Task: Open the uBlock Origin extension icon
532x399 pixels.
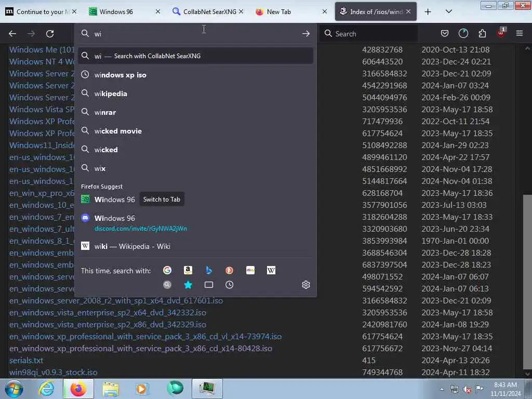Action: [501, 33]
